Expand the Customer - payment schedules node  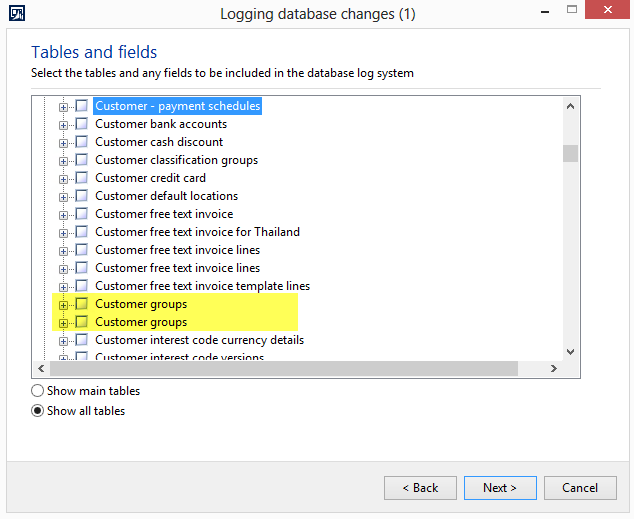tap(64, 106)
